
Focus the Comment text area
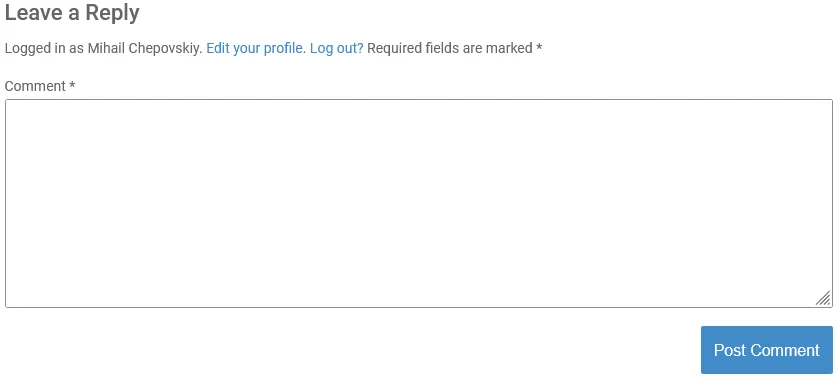click(x=418, y=203)
